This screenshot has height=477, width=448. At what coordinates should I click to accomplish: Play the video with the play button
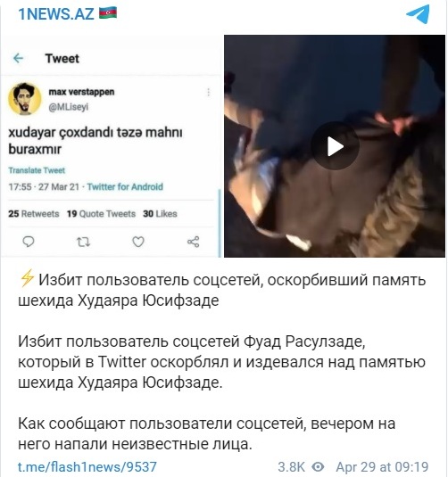335,146
